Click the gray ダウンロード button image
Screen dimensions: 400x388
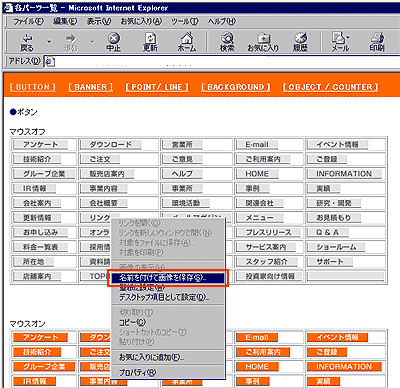coord(110,145)
